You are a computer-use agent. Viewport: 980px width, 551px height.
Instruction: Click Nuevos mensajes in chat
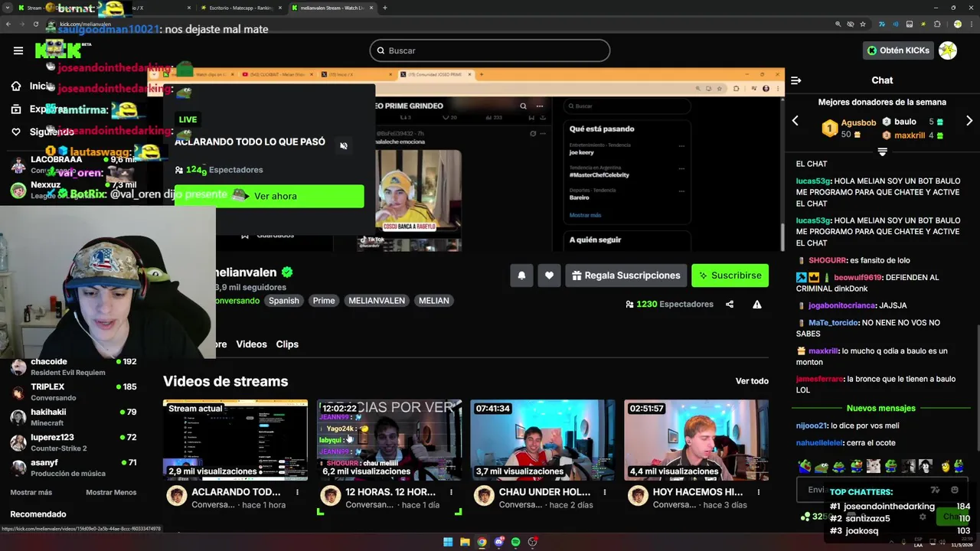tap(881, 409)
